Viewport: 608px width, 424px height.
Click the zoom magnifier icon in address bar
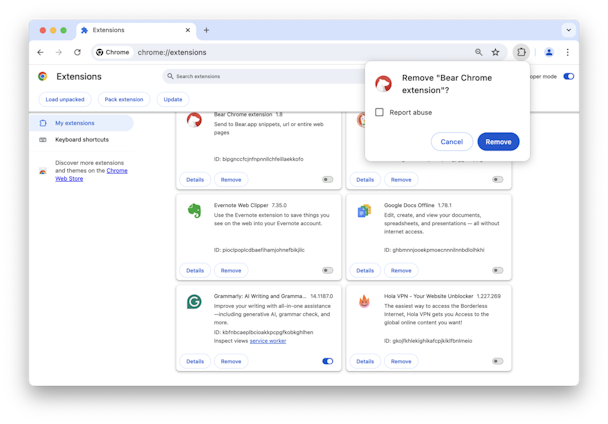point(478,52)
